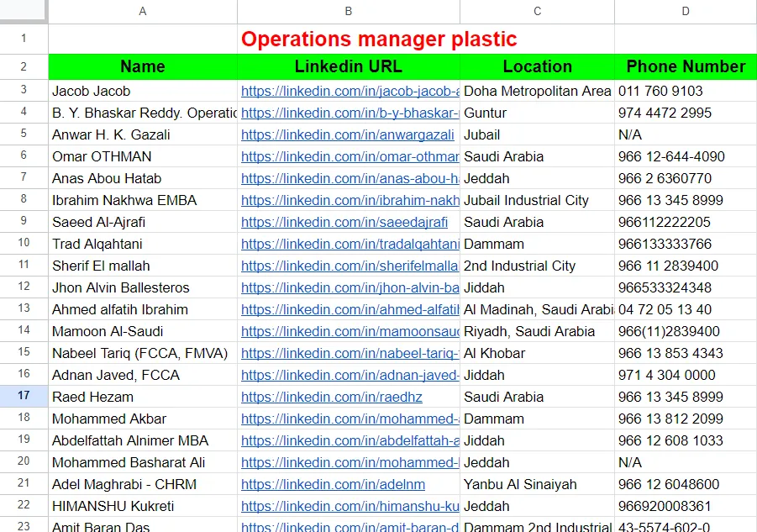The image size is (757, 532).
Task: Select phone number '966 13 812 2099'
Action: click(686, 419)
